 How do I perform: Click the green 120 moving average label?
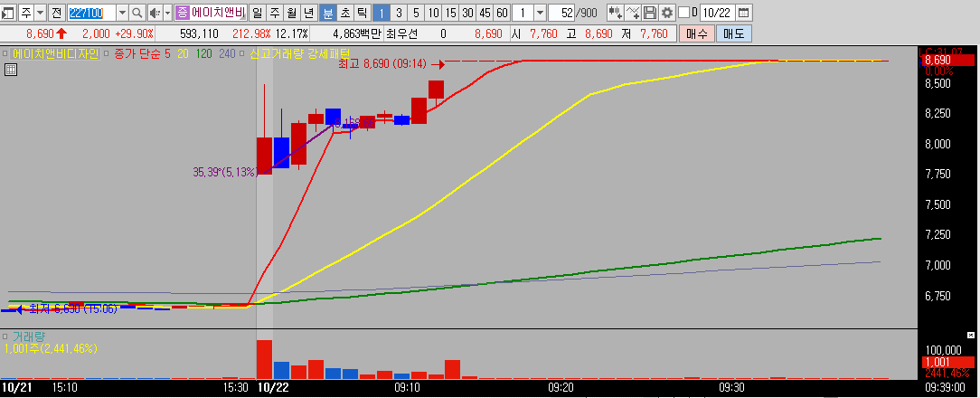pyautogui.click(x=204, y=53)
